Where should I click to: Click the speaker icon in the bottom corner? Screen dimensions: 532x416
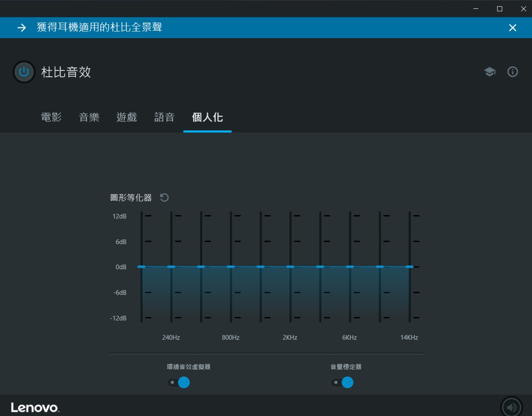(511, 407)
